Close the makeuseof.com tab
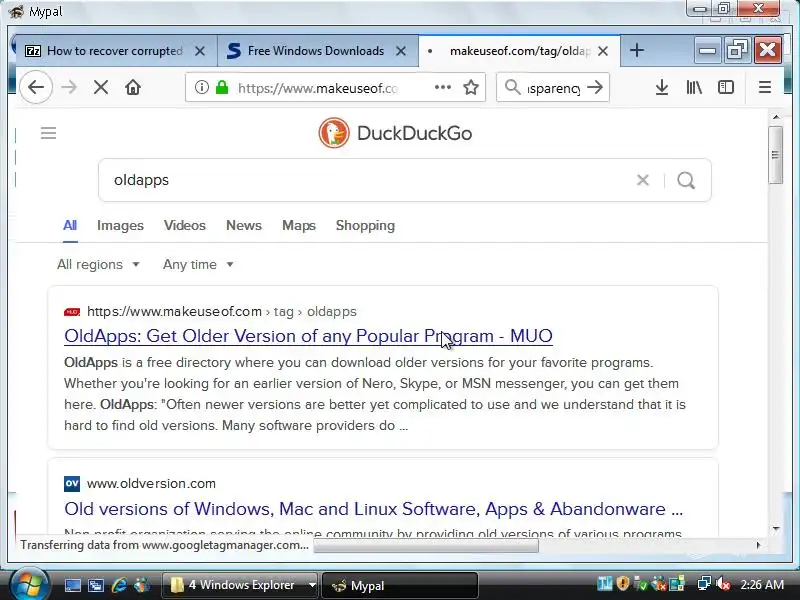This screenshot has width=800, height=600. [x=603, y=51]
